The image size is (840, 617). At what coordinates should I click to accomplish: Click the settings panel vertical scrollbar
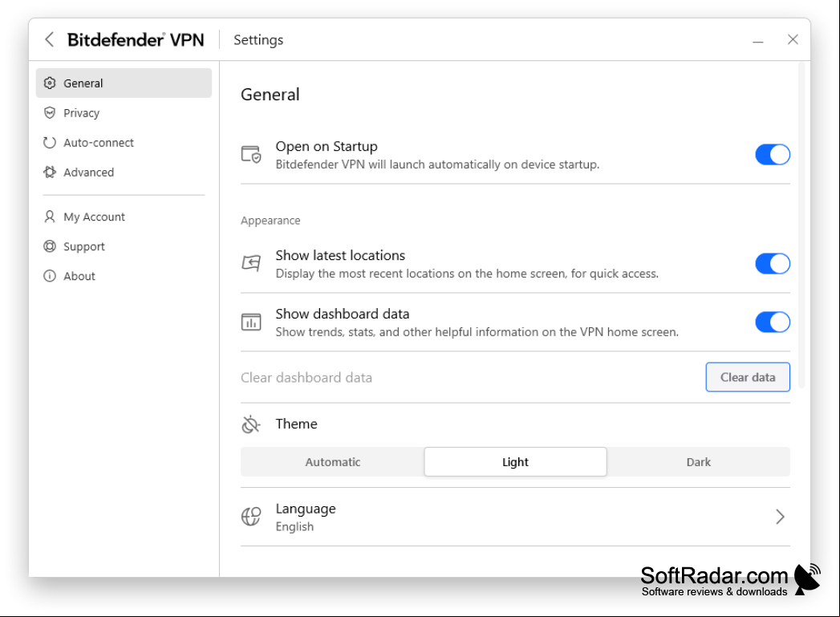[x=801, y=225]
